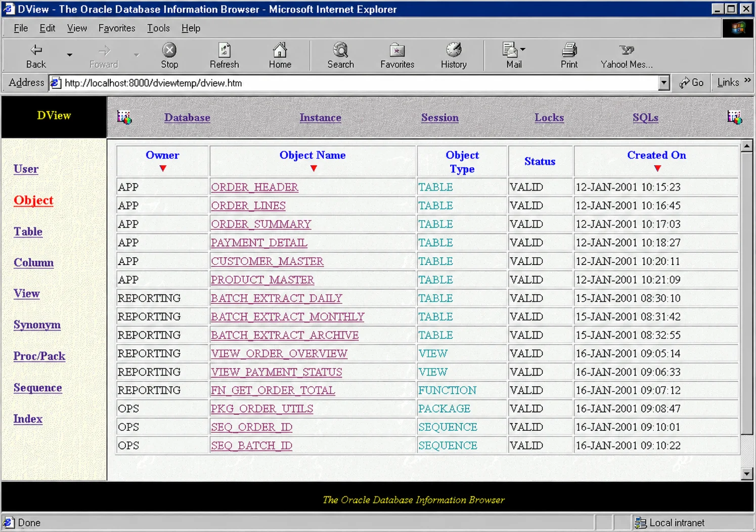Go to the Home page

point(280,56)
